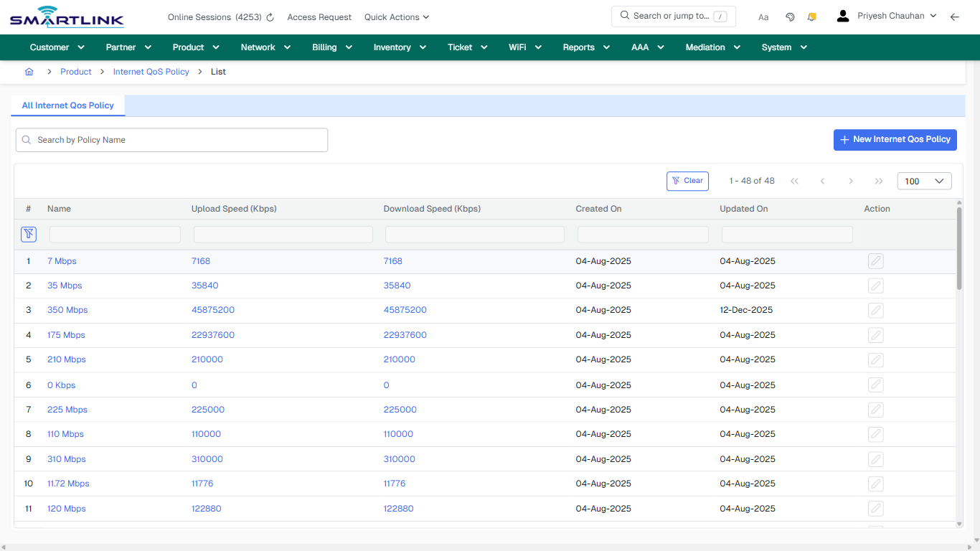Open the page size dropdown showing 100
The height and width of the screenshot is (551, 980).
click(x=924, y=181)
